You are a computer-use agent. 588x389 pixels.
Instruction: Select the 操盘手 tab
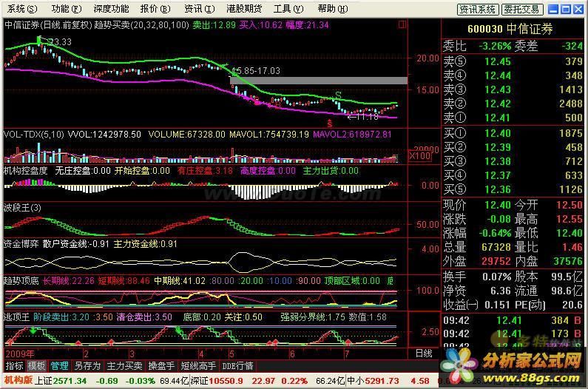coord(161,366)
